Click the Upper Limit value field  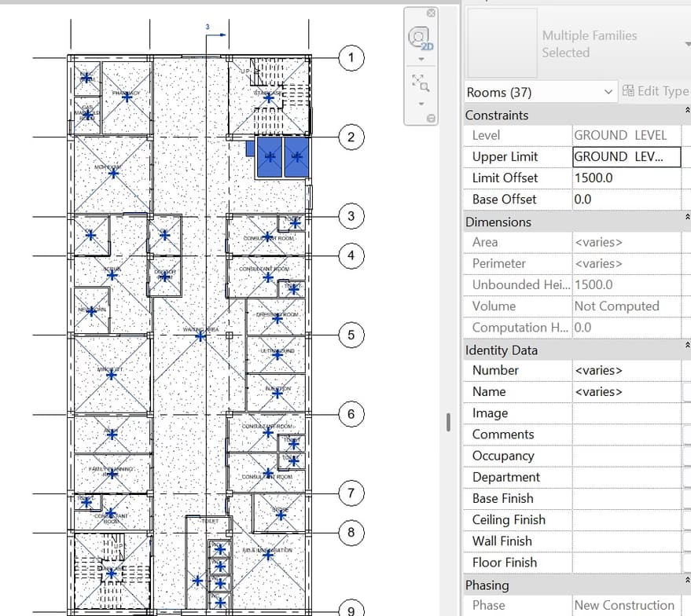coord(626,157)
